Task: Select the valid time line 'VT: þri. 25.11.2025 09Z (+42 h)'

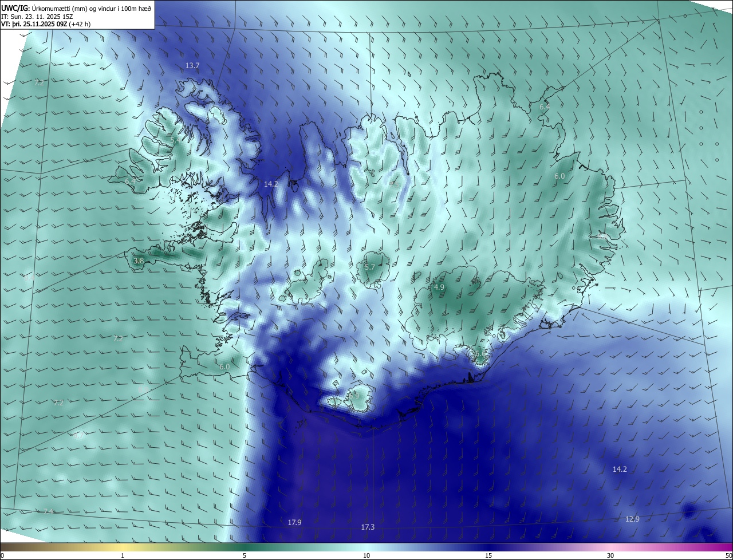Action: tap(46, 24)
